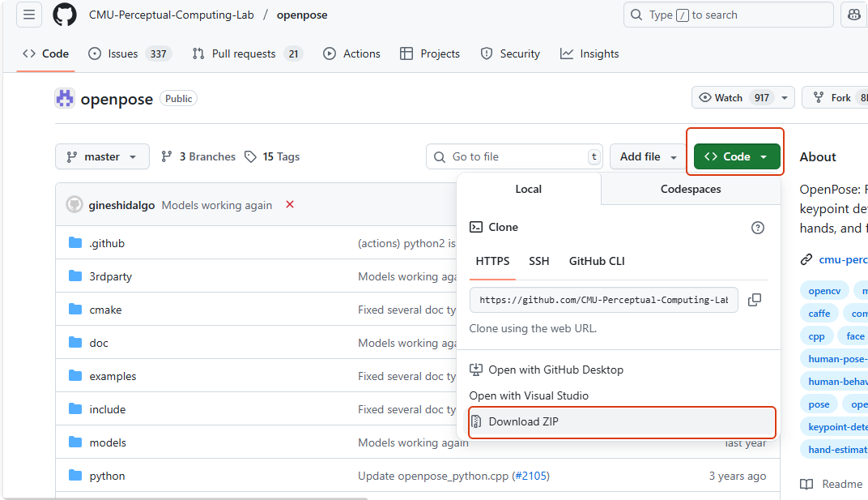The image size is (868, 500).
Task: Click the examples folder icon
Action: coord(75,376)
